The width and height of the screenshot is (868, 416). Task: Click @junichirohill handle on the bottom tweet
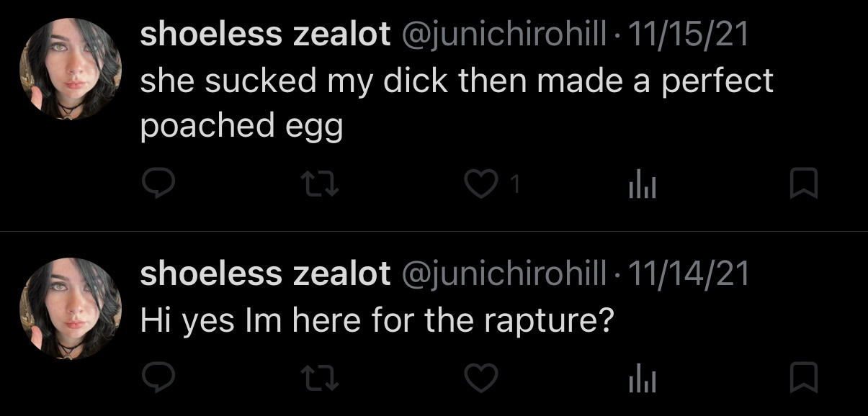503,274
